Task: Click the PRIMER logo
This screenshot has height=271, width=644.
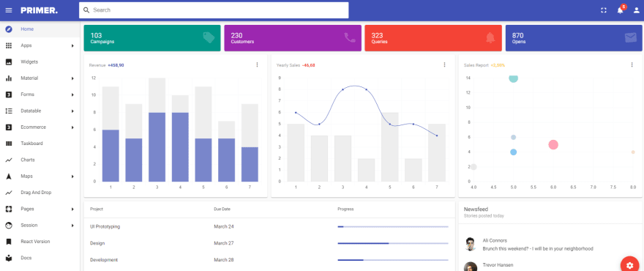Action: coord(39,10)
